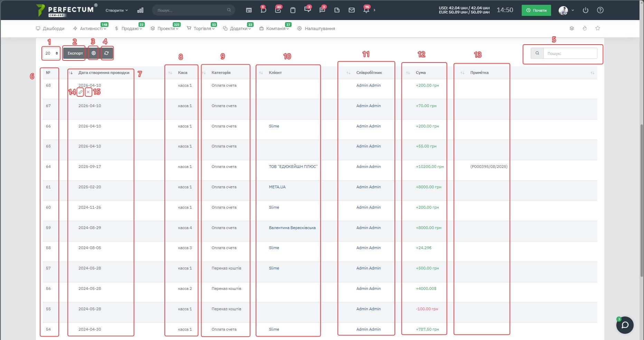Open the Налаштування menu item

pyautogui.click(x=316, y=28)
